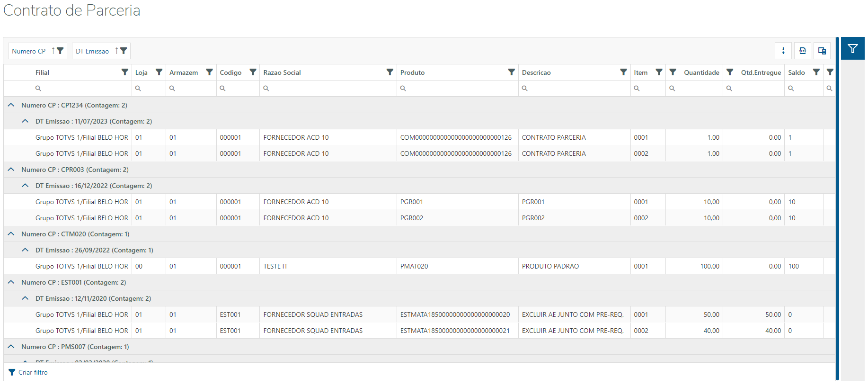This screenshot has height=386, width=868.
Task: Collapse DT Emissao 16/12/2022 group
Action: [x=26, y=186]
